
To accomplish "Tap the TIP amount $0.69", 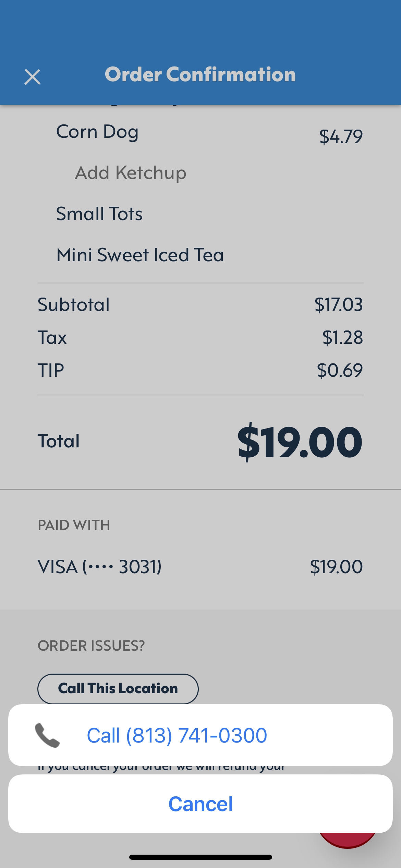I will [x=340, y=371].
